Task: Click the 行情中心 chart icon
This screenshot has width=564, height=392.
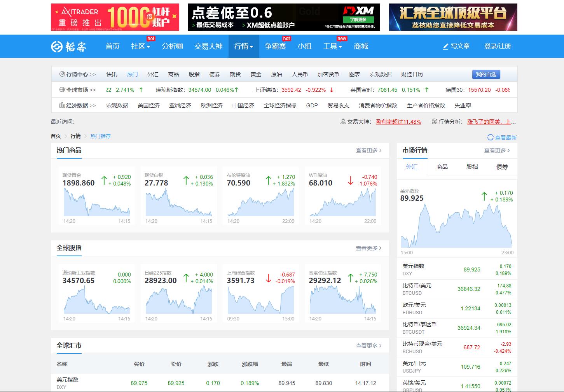Action: [x=62, y=74]
